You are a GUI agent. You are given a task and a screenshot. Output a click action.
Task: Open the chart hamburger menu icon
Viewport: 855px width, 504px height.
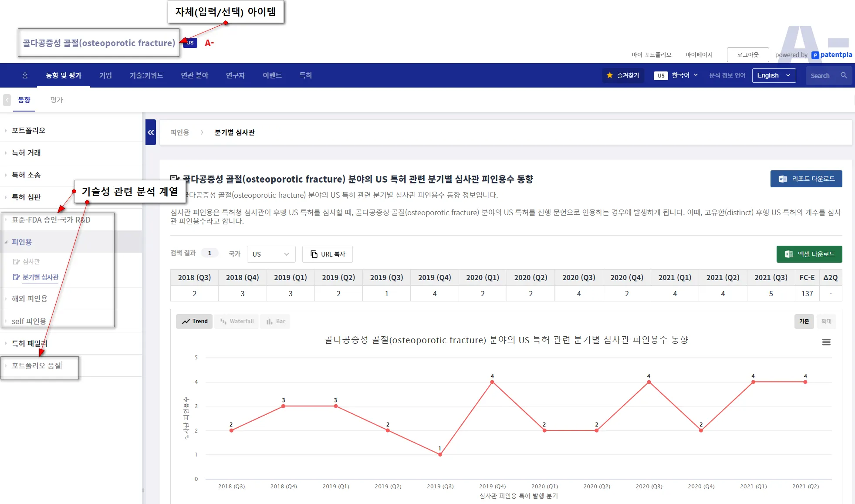coord(826,342)
